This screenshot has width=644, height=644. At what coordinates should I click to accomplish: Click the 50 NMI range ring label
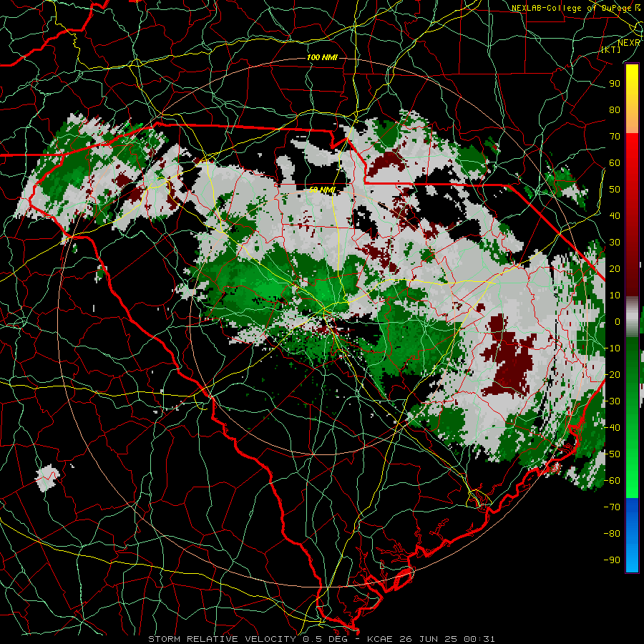coord(322,190)
